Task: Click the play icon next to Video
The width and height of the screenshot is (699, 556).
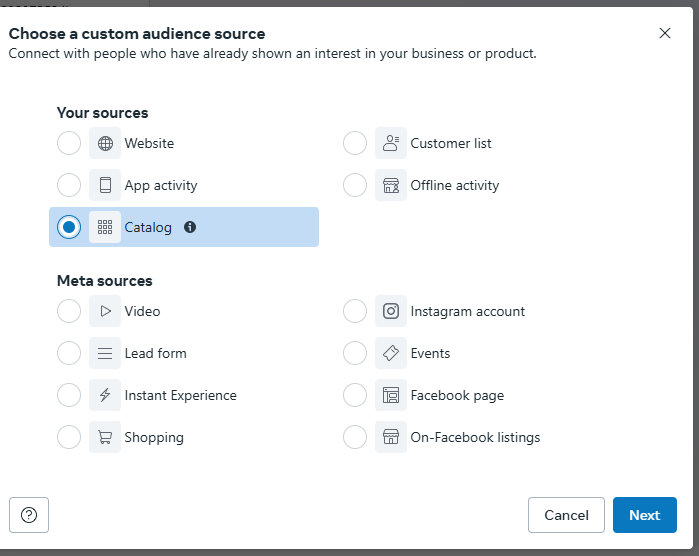Action: pos(105,311)
